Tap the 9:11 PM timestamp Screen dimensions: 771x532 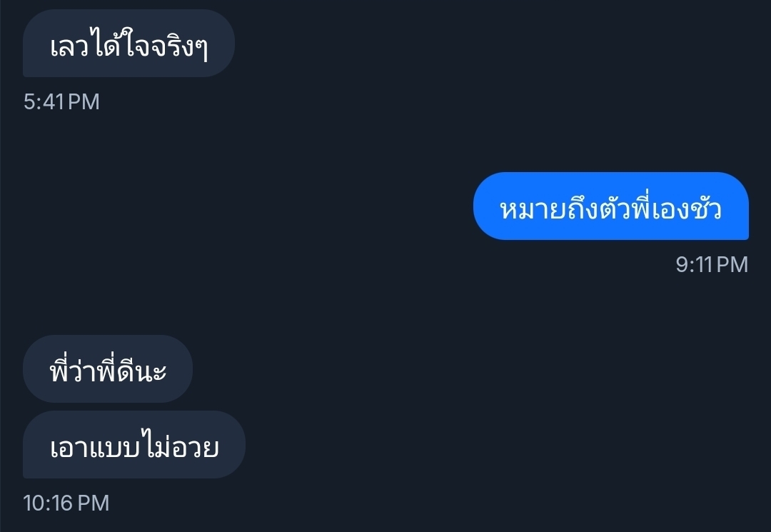712,264
